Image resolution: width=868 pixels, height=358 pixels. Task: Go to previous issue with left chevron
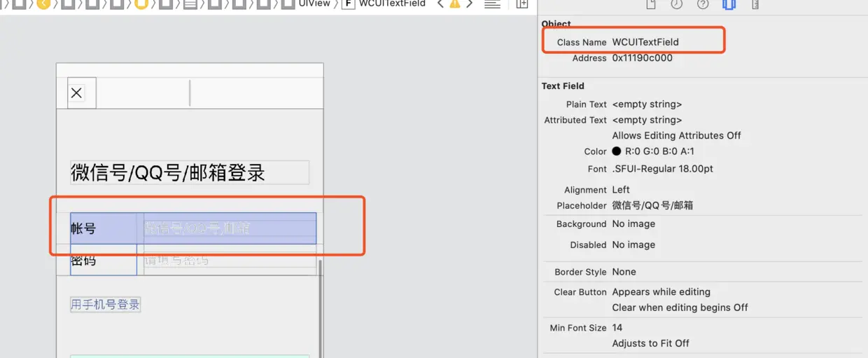coord(440,4)
